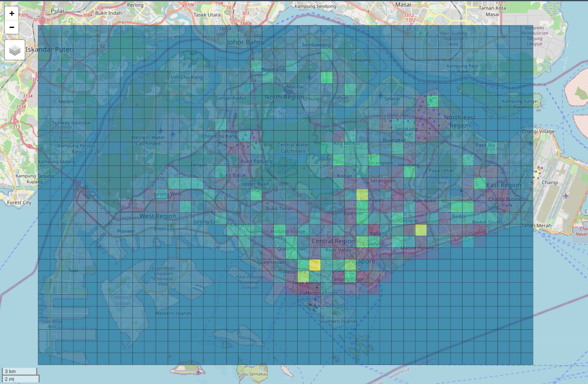
Task: Click the plane icon left of Pulau Semakau
Action: (x=198, y=372)
